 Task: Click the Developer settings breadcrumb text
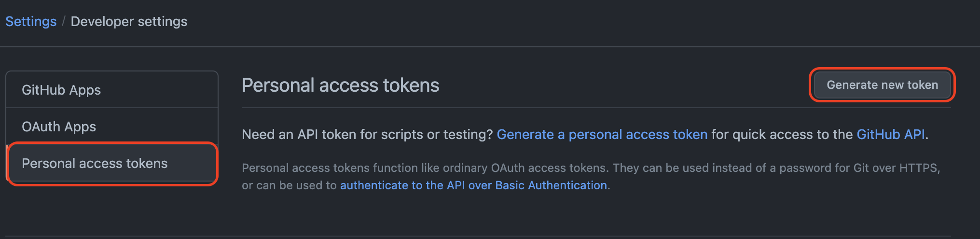pos(129,22)
